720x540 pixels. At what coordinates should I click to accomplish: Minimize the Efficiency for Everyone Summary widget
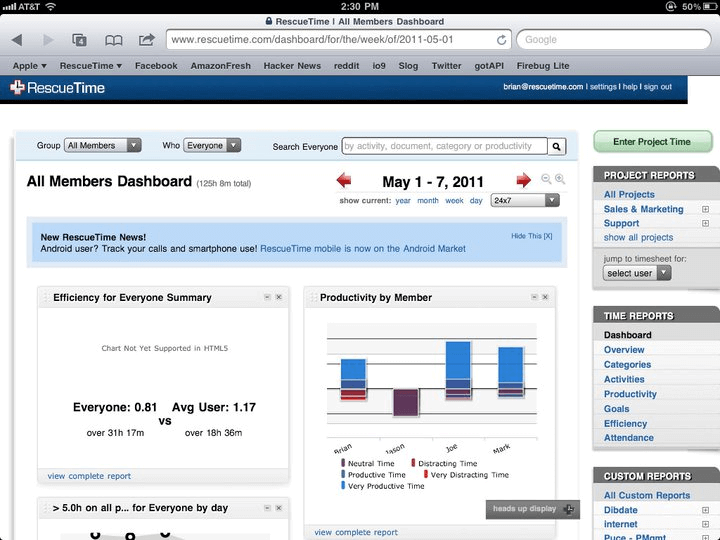click(x=267, y=297)
